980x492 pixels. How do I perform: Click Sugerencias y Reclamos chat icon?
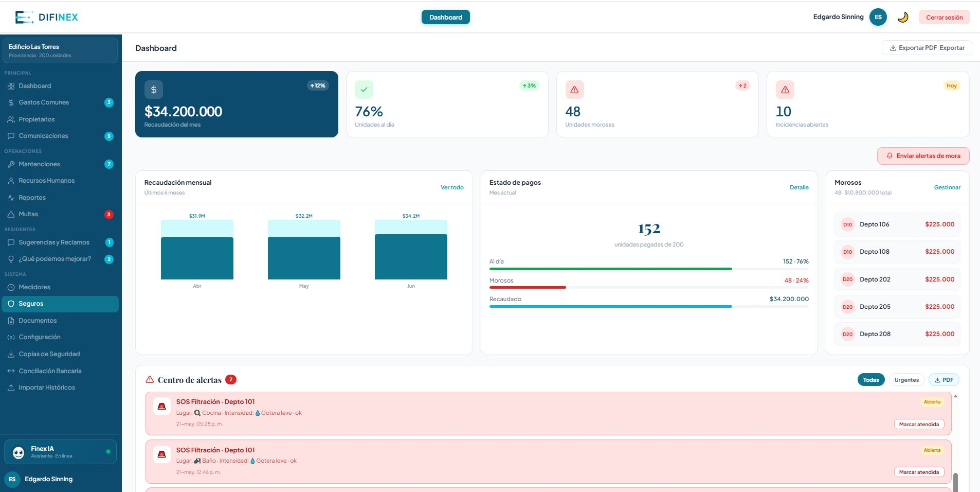tap(11, 242)
